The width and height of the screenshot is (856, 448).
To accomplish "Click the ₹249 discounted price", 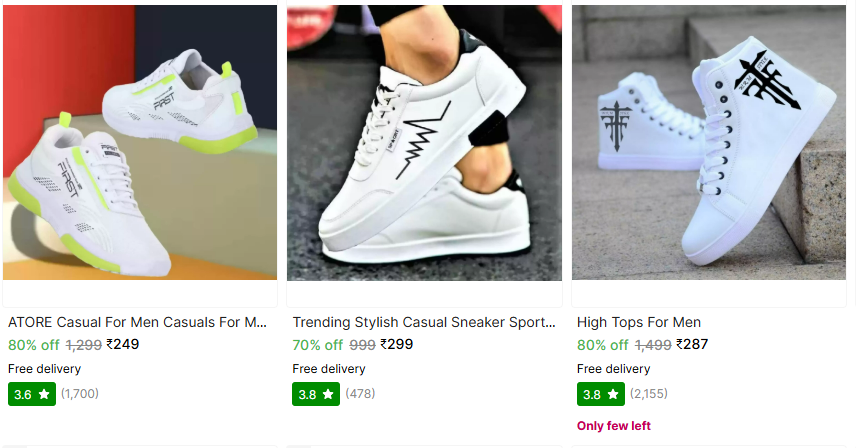I will (123, 344).
